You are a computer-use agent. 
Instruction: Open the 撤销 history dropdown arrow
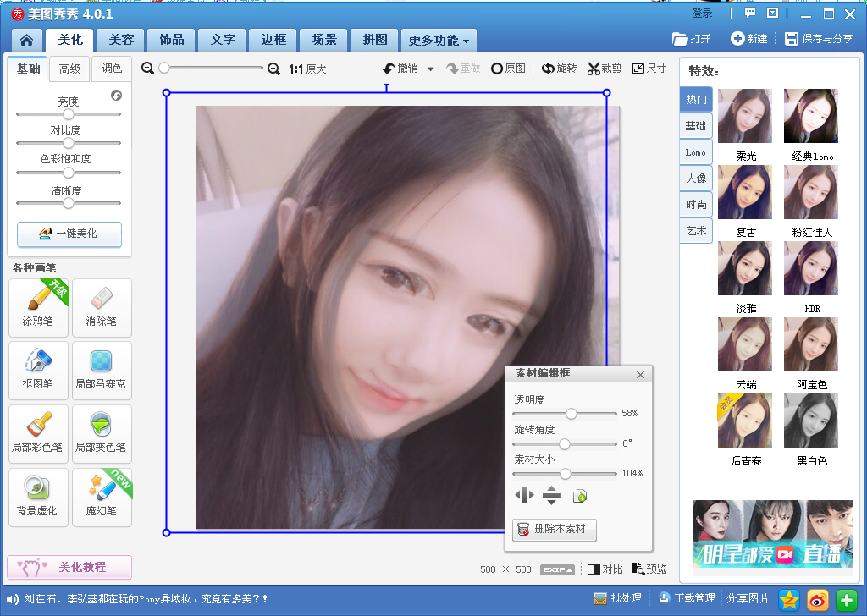tap(431, 69)
